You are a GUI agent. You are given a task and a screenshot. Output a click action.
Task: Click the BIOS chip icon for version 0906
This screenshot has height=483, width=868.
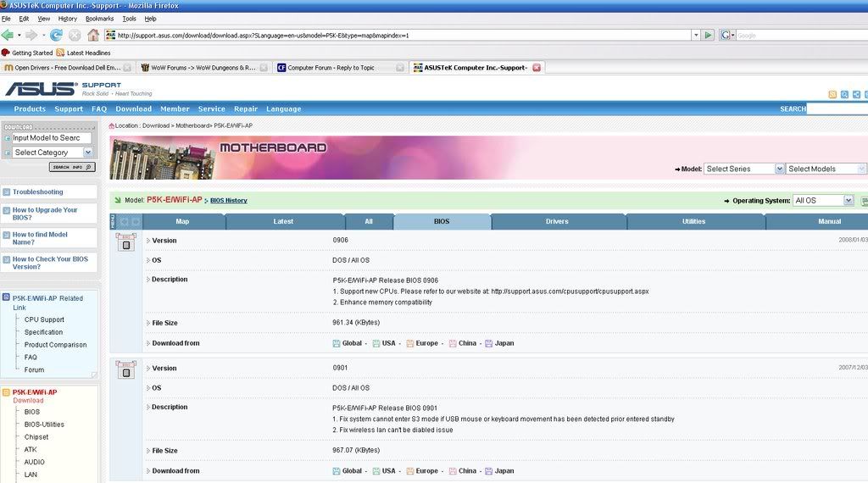[126, 242]
